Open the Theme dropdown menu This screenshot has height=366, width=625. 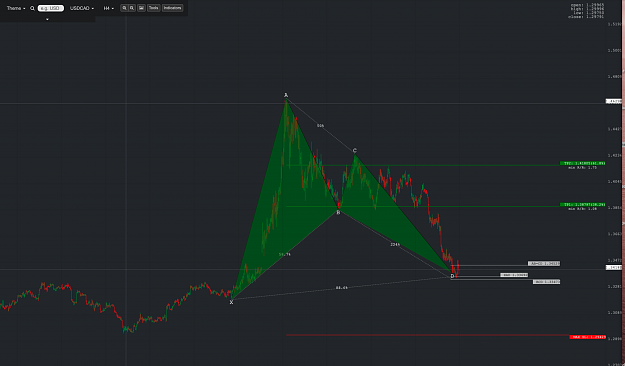pos(16,8)
